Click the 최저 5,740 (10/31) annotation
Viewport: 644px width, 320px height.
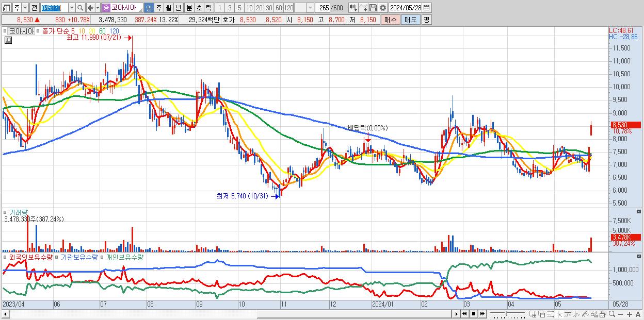[243, 196]
